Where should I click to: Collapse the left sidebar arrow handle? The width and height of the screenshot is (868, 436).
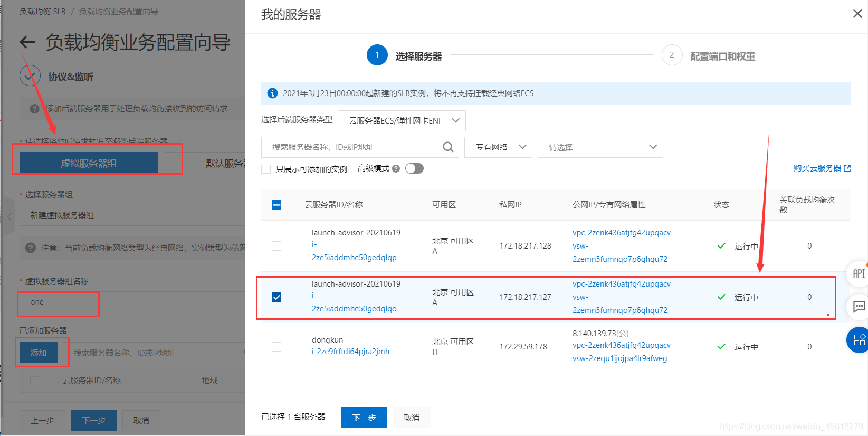(9, 216)
